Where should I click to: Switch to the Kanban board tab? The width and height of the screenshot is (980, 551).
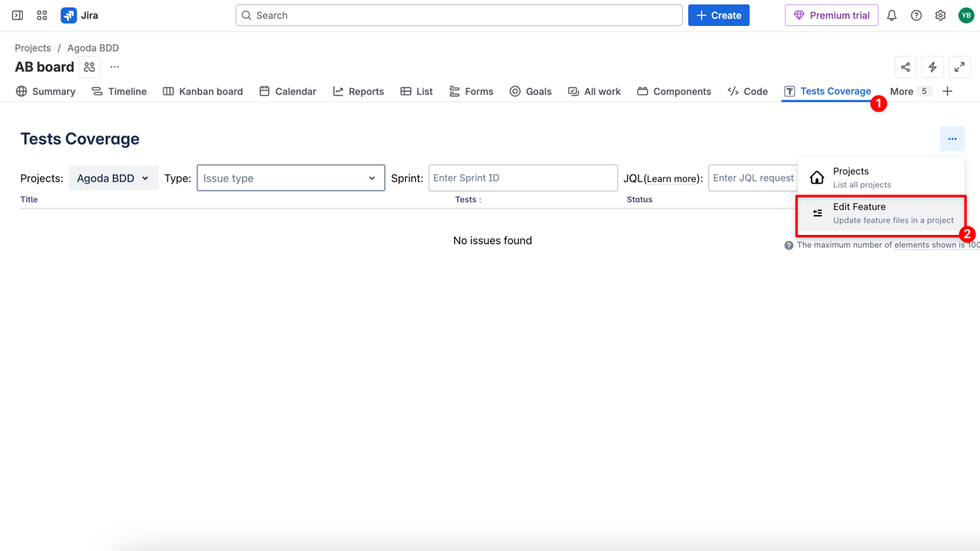[203, 91]
